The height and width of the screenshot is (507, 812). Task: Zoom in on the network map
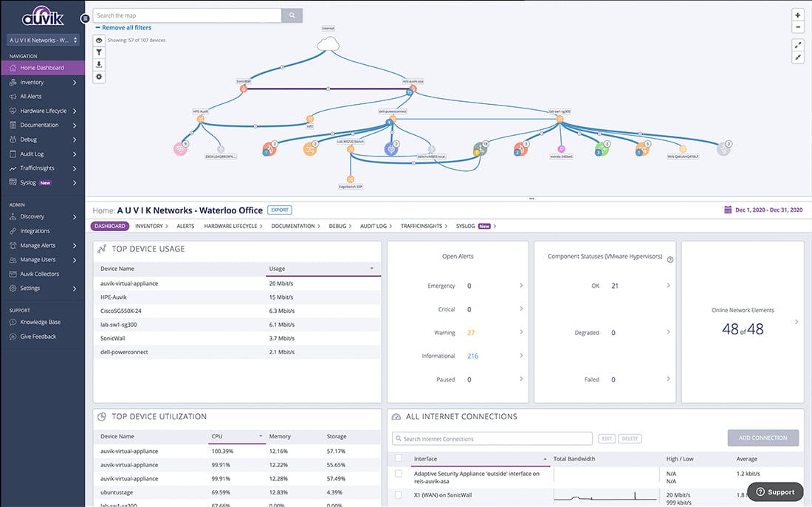pyautogui.click(x=798, y=15)
